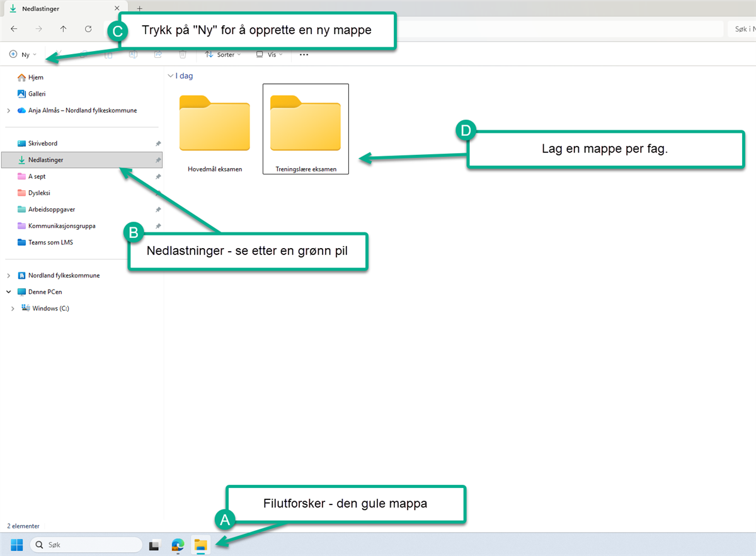
Task: Select Nedlastinger in the sidebar
Action: point(45,160)
